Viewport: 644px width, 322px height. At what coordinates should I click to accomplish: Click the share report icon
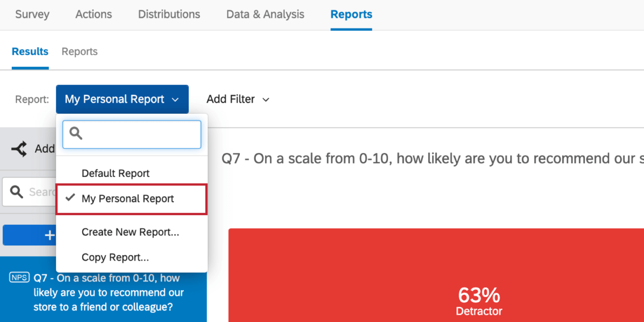pyautogui.click(x=19, y=148)
